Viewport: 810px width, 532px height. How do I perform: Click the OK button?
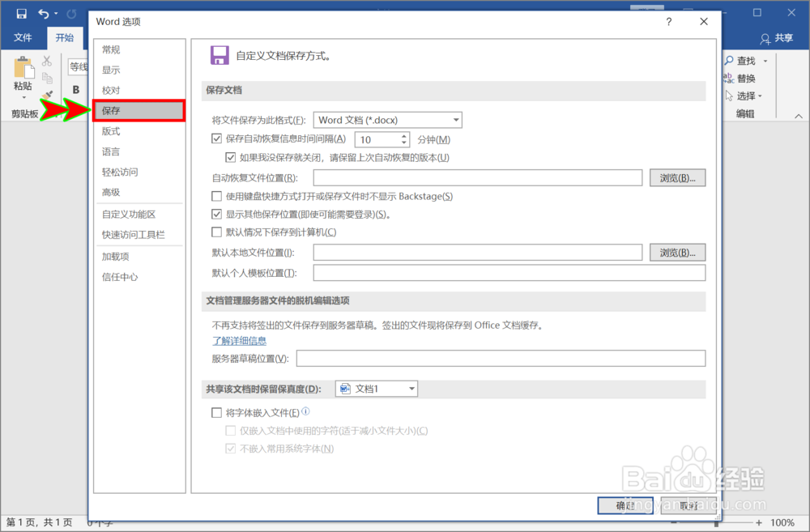point(625,505)
